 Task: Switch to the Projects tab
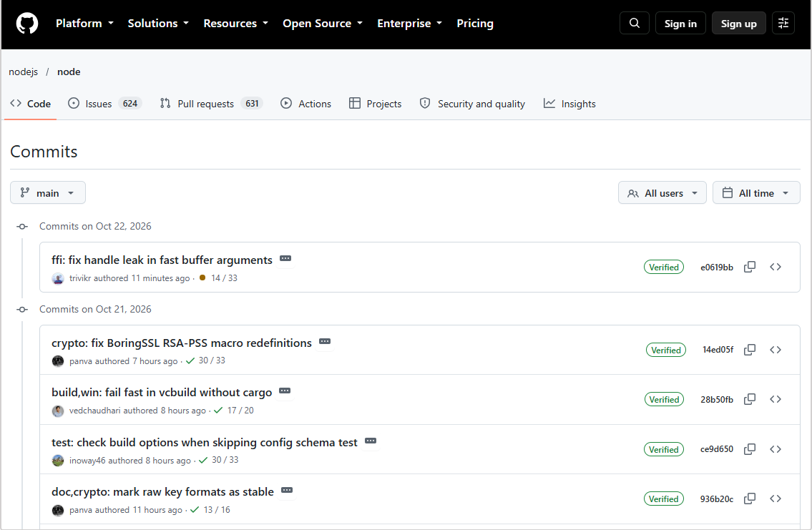pos(376,104)
